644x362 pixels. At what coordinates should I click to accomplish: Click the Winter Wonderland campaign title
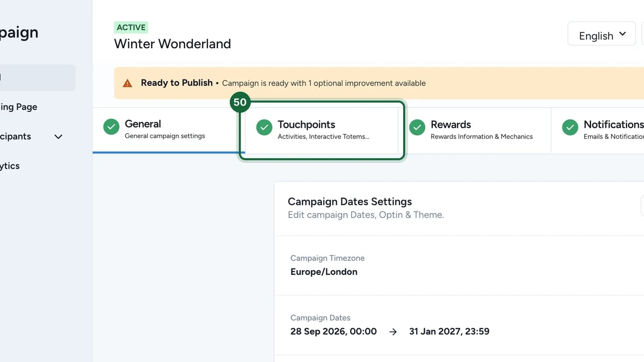(172, 44)
